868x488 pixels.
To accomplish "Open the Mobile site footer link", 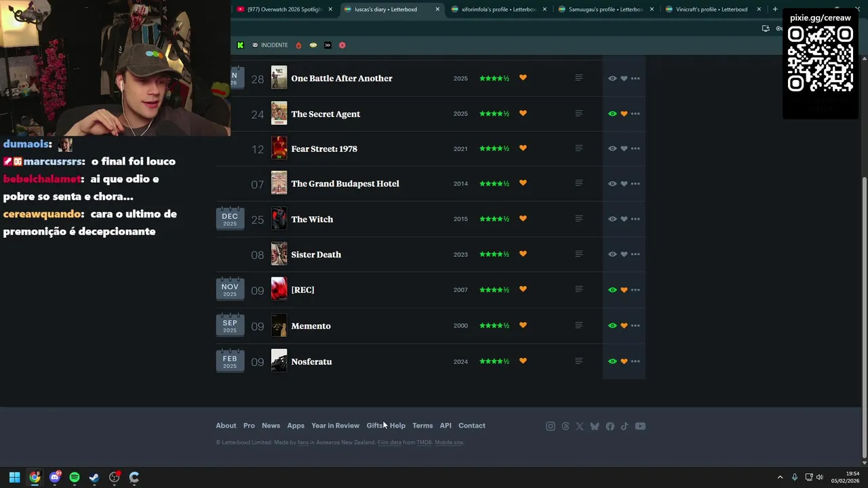I will pos(449,443).
